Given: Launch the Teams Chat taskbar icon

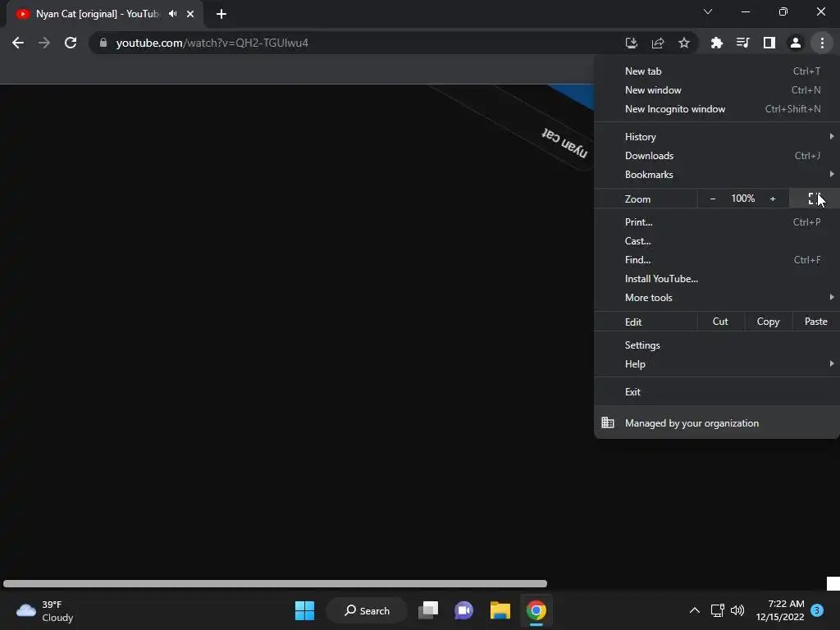Looking at the screenshot, I should 464,610.
